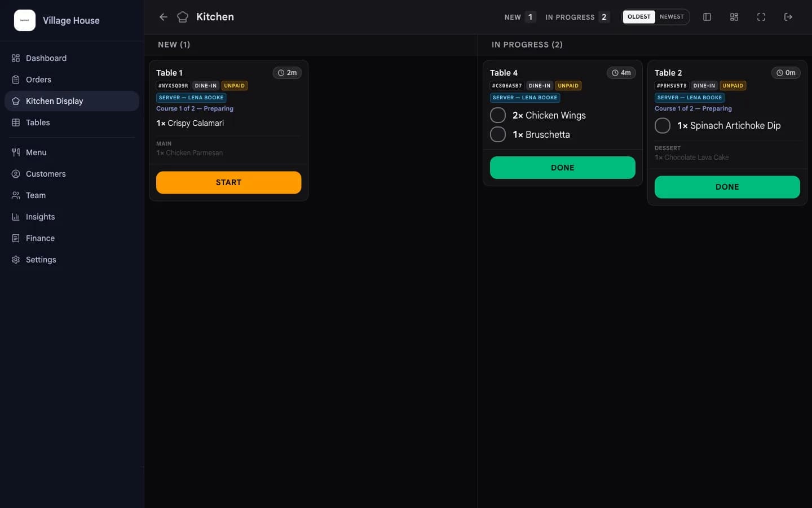
Task: Go to the Tables page
Action: (x=72, y=122)
